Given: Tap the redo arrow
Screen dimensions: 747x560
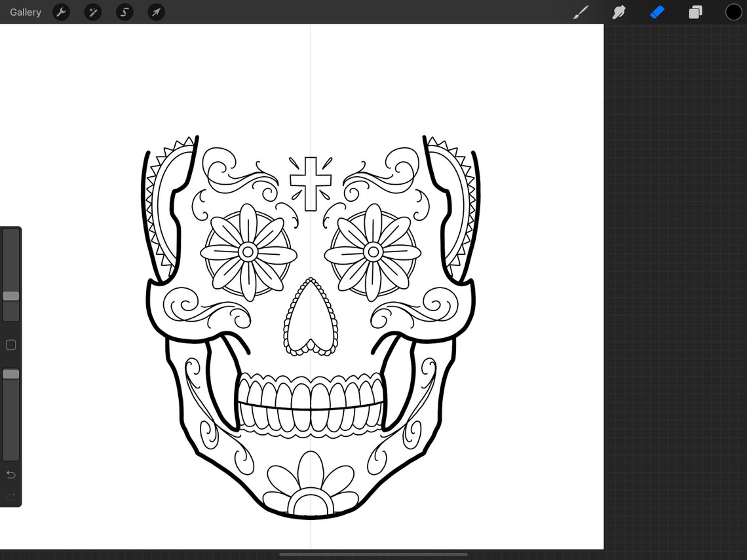Looking at the screenshot, I should tap(10, 496).
